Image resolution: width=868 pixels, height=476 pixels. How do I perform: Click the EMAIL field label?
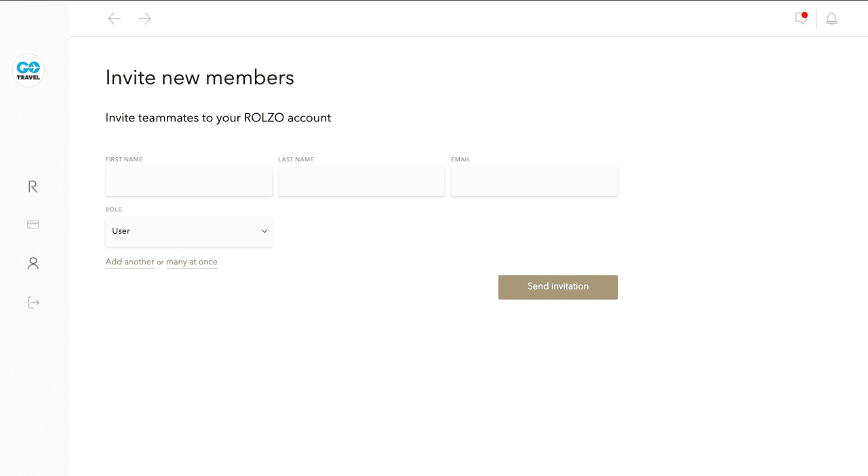[x=460, y=159]
